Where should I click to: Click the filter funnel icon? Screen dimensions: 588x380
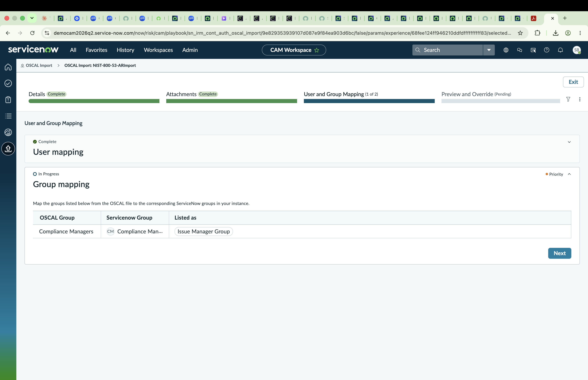tap(568, 99)
